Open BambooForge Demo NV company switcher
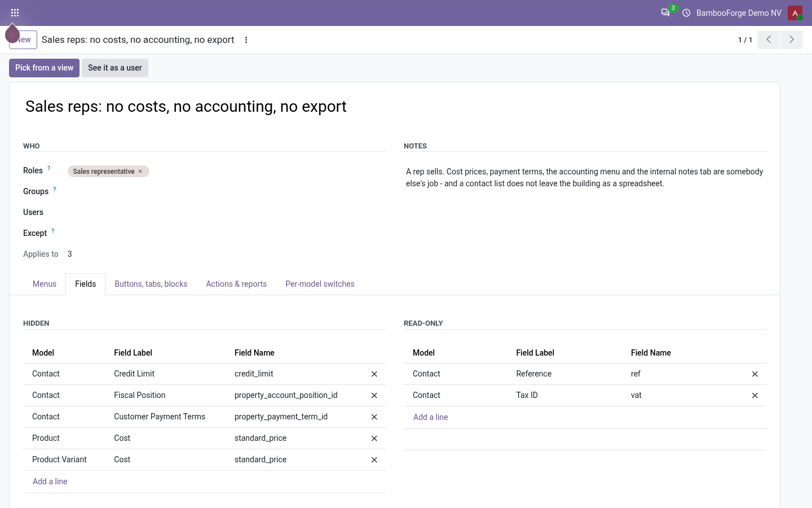Viewport: 812px width, 508px height. pyautogui.click(x=739, y=12)
